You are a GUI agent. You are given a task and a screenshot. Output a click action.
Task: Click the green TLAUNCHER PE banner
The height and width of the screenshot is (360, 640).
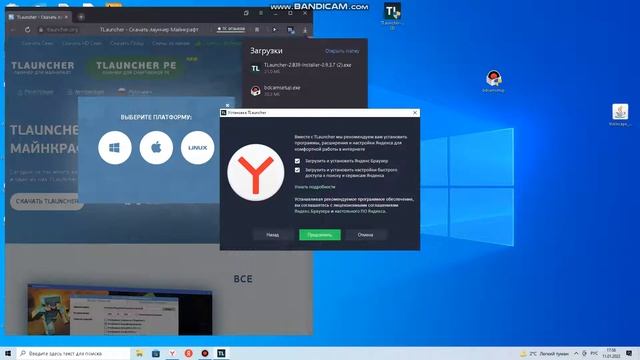(x=136, y=67)
